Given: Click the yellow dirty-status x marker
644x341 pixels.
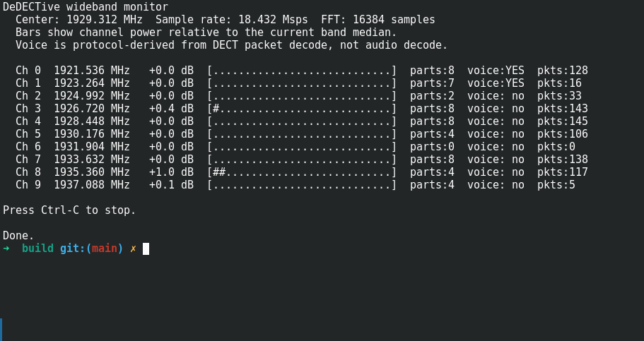Looking at the screenshot, I should 133,249.
